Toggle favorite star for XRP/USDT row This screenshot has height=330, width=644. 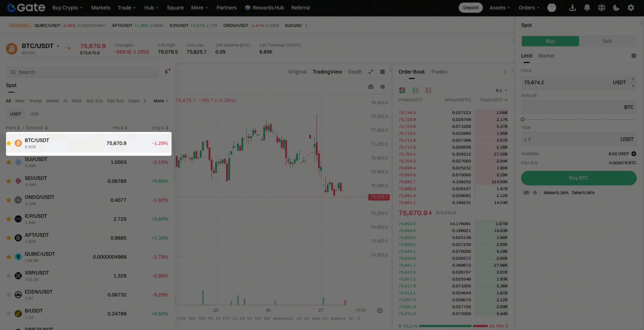pos(9,276)
